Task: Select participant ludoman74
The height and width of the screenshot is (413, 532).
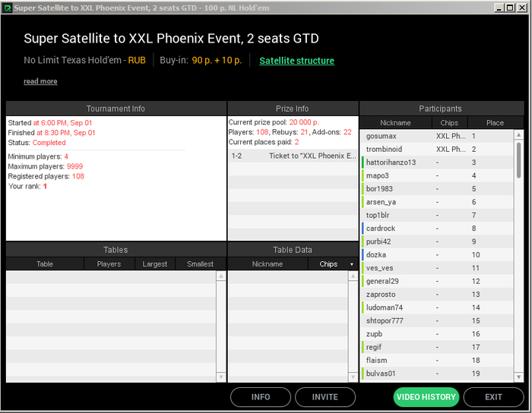Action: tap(437, 307)
